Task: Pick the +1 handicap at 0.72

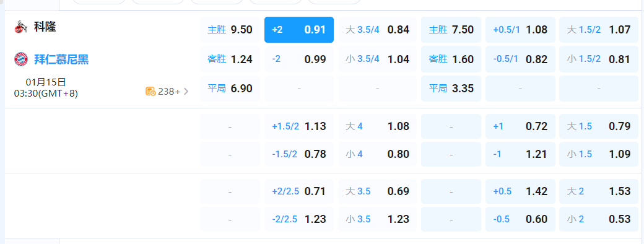Action: pyautogui.click(x=520, y=126)
